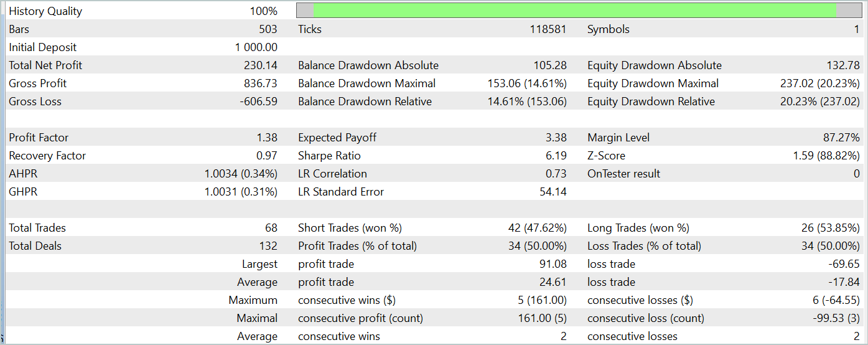Select the Balance Drawdown Maximal value

(527, 83)
